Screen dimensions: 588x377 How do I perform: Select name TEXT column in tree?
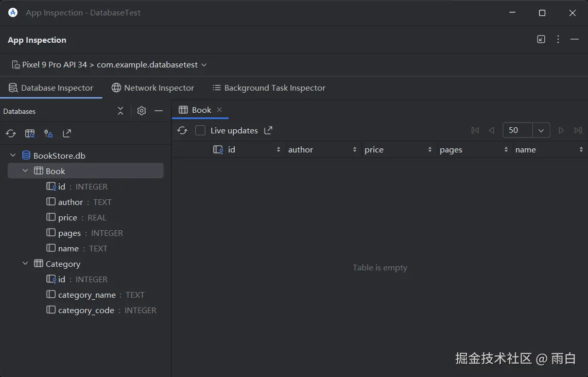coord(85,248)
